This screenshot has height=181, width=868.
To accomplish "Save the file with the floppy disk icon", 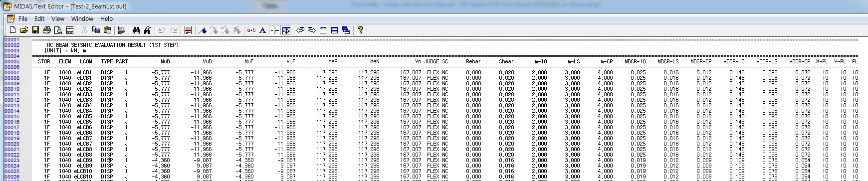I will (35, 30).
